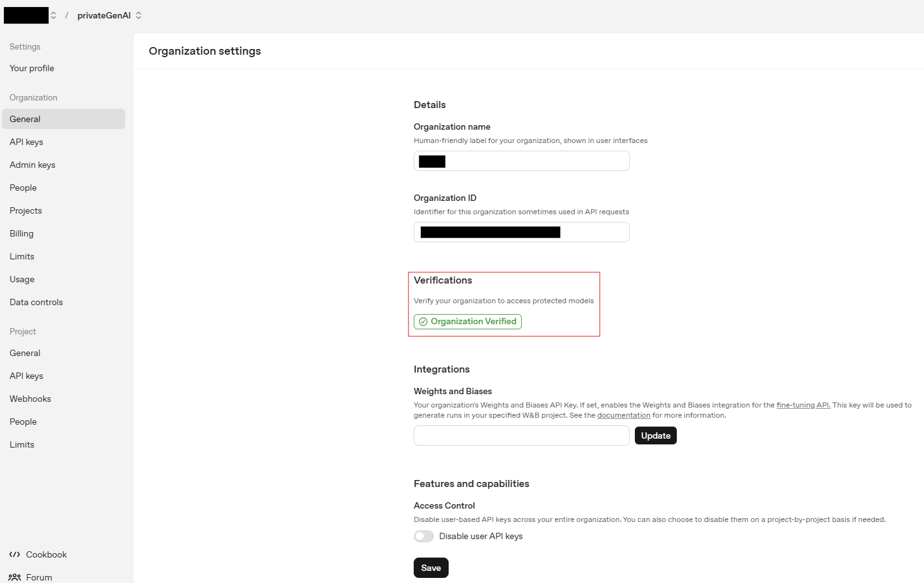924x583 pixels.
Task: Click the green checkmark verified icon
Action: tap(423, 322)
